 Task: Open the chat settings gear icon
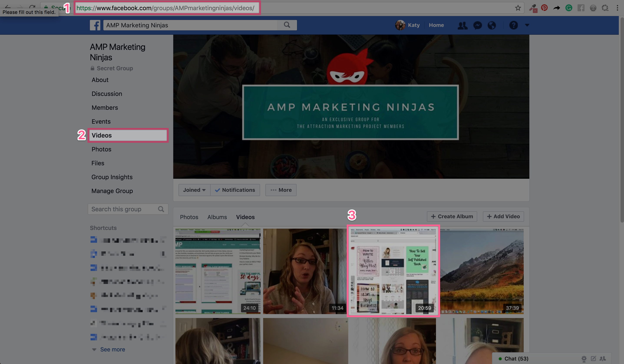tap(584, 359)
